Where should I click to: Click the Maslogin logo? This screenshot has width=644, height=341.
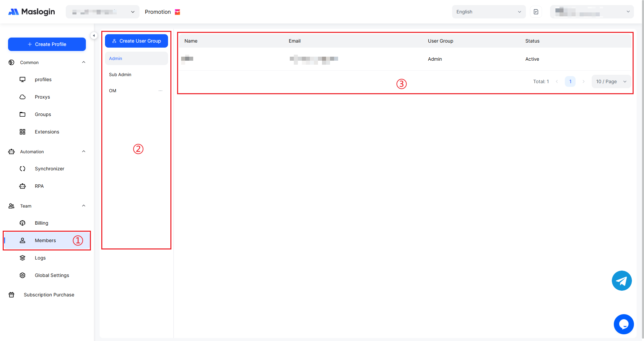tap(32, 12)
